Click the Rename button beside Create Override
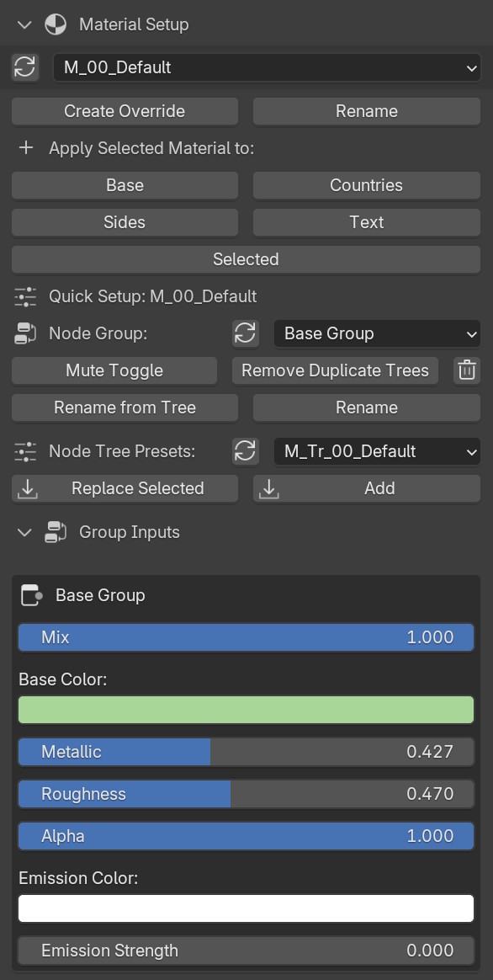This screenshot has width=493, height=980. [x=367, y=111]
